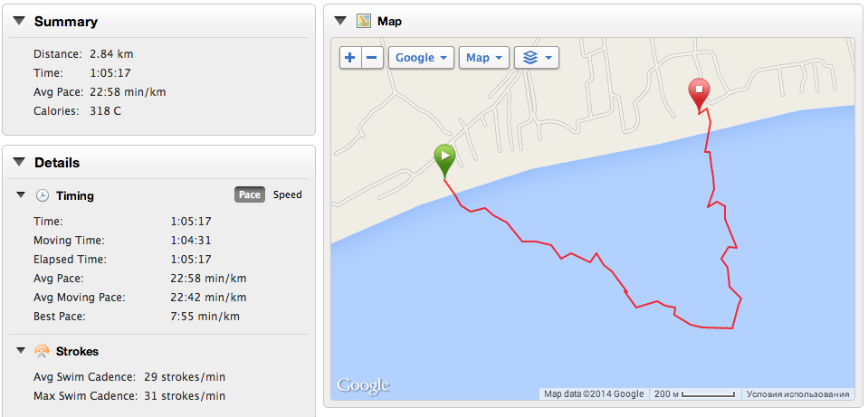This screenshot has height=417, width=868.
Task: Collapse the Map panel triangle
Action: point(340,21)
